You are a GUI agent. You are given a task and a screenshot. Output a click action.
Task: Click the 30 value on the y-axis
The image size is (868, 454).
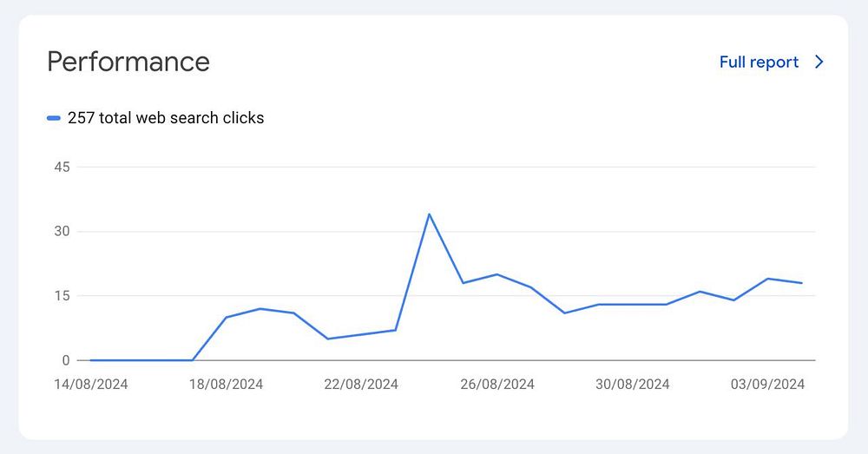point(61,232)
